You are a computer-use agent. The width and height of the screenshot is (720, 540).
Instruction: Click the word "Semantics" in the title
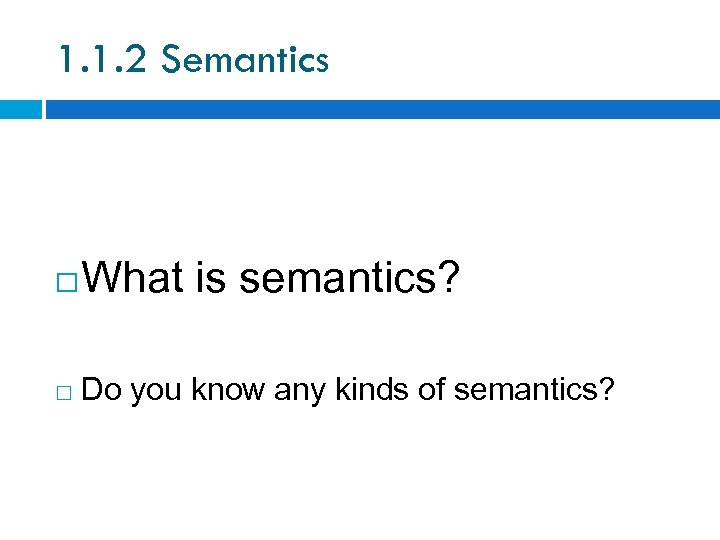tap(244, 60)
